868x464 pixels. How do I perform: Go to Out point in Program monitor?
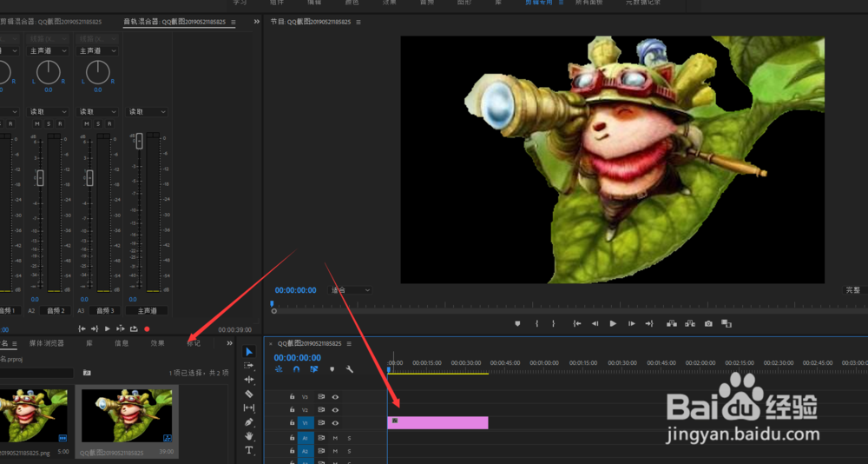click(x=649, y=324)
